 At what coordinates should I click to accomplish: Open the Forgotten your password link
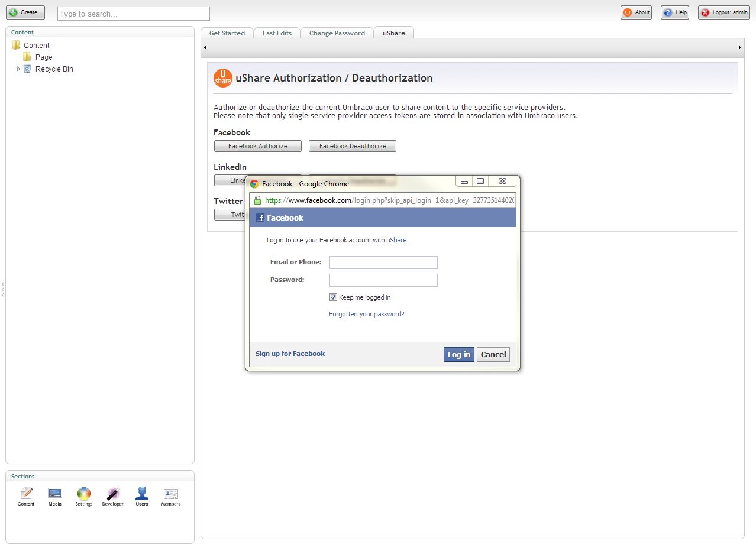click(x=367, y=314)
